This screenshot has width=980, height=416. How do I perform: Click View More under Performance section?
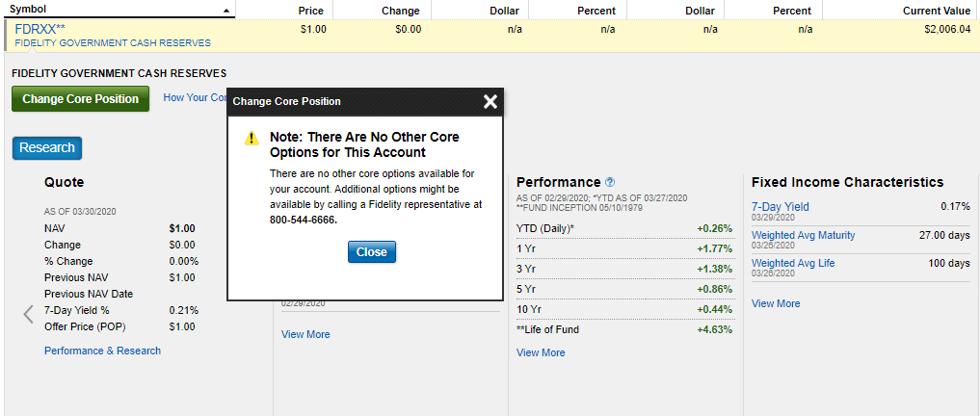pos(541,352)
